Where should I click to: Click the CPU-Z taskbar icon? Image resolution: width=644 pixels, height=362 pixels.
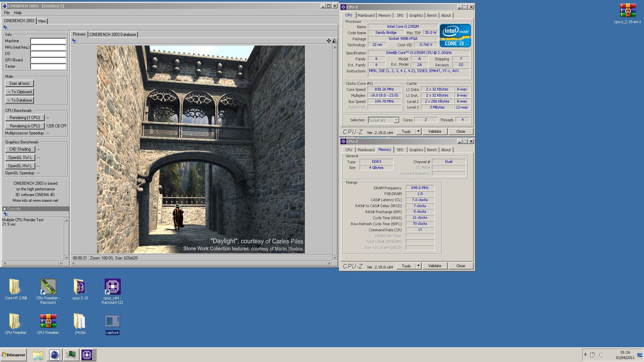tap(87, 355)
